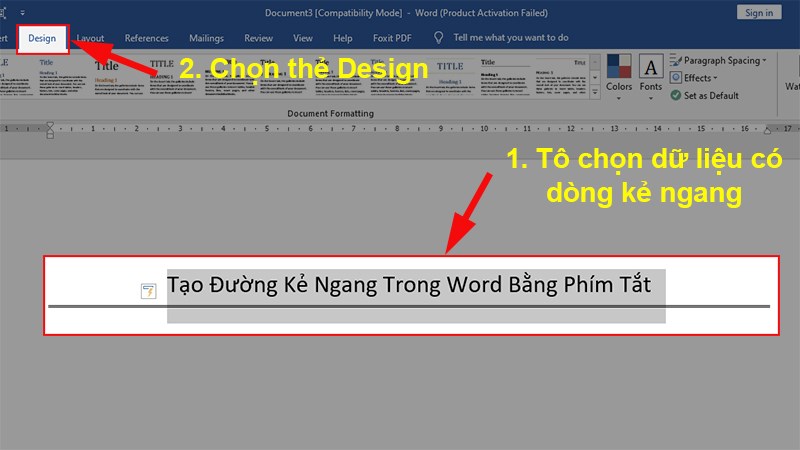
Task: Click the Tell me lightbulb icon
Action: 438,38
